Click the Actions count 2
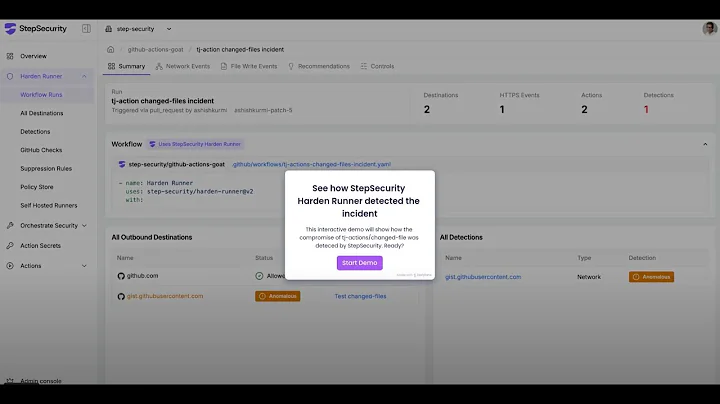The image size is (720, 404). click(x=585, y=110)
